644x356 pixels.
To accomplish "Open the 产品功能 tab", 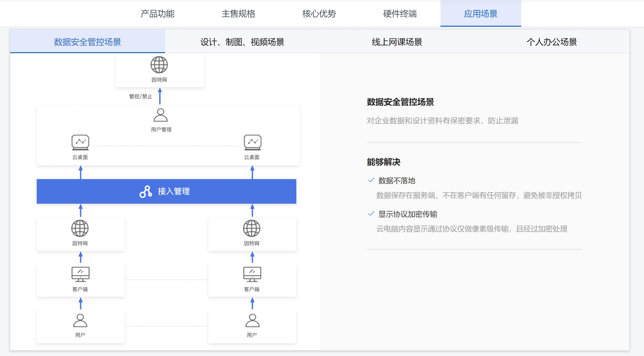I will click(x=157, y=14).
